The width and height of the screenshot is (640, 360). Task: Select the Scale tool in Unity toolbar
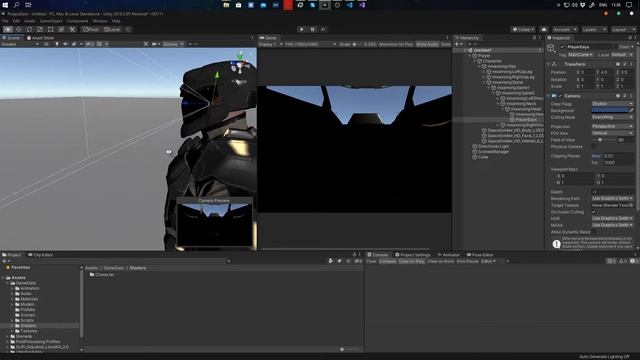coord(40,29)
